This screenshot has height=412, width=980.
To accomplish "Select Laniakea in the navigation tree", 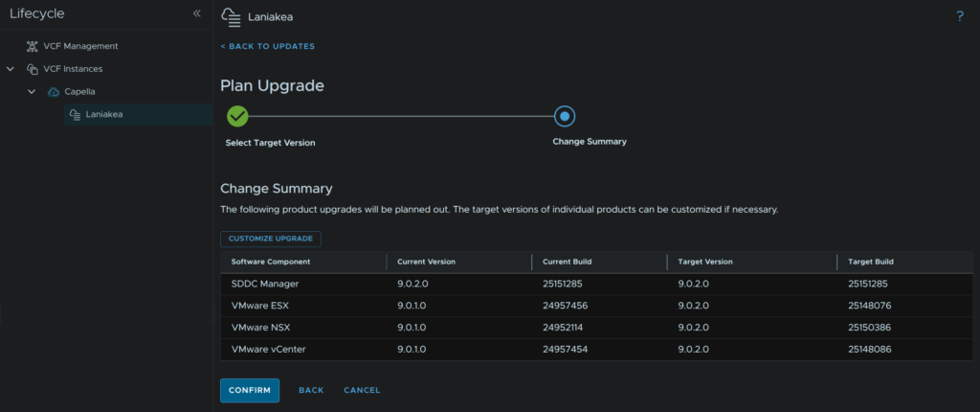I will click(x=104, y=115).
